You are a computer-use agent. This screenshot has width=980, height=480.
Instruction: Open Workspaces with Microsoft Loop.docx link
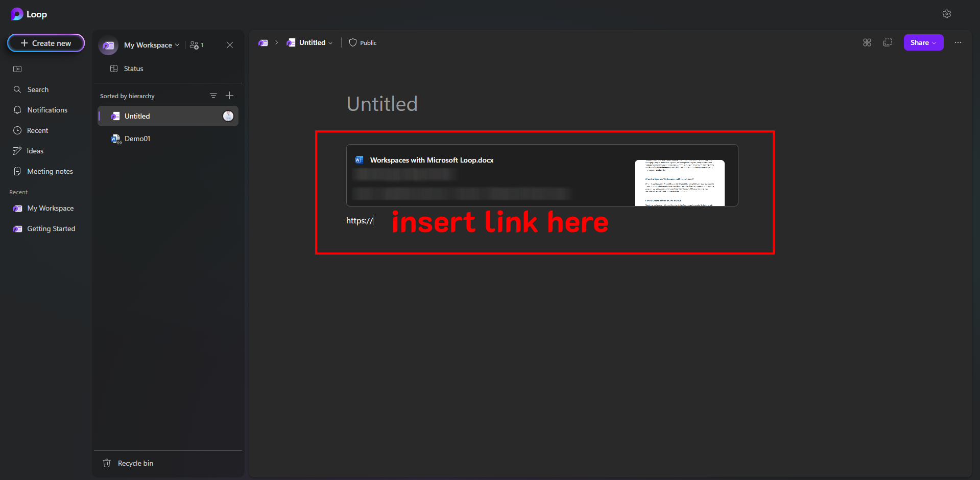point(432,160)
